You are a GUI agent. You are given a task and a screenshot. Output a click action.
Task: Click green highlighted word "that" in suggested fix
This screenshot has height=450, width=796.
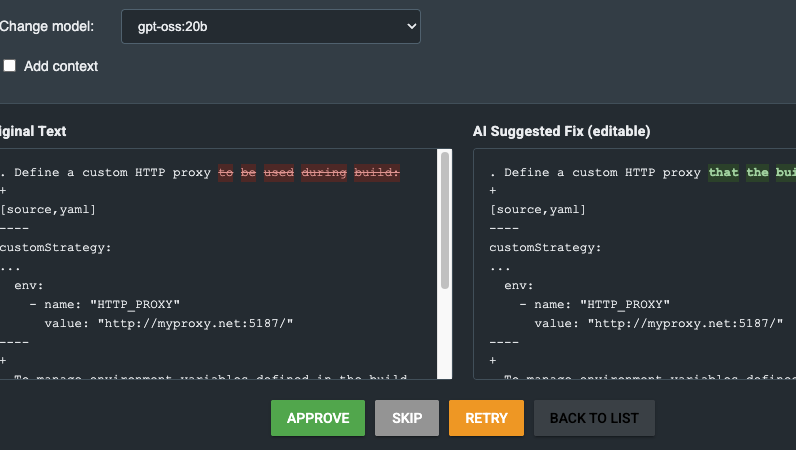click(x=723, y=172)
